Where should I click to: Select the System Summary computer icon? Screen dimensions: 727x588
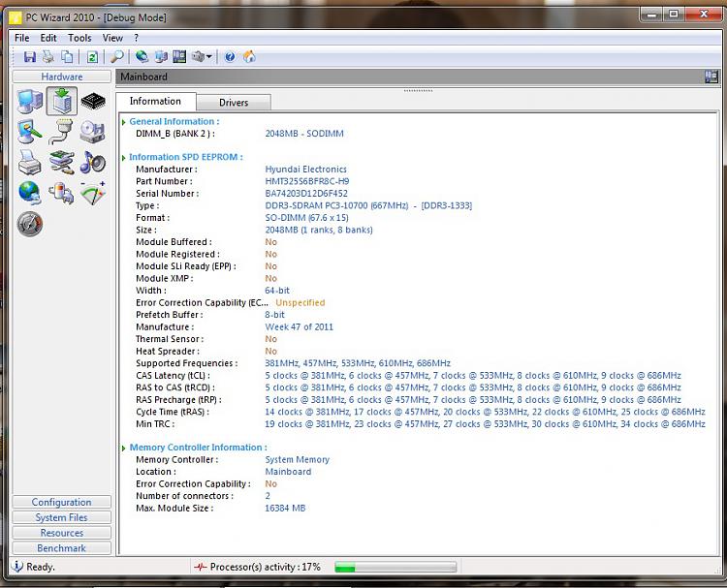pos(30,101)
